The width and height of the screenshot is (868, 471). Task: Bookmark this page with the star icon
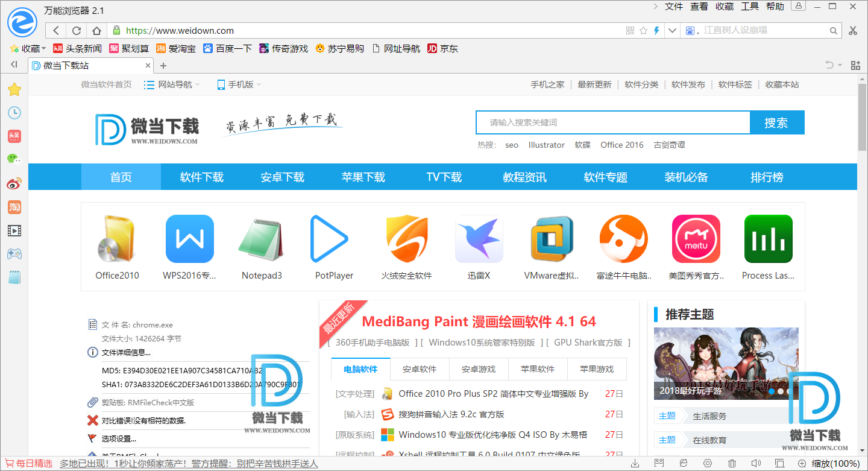(644, 30)
